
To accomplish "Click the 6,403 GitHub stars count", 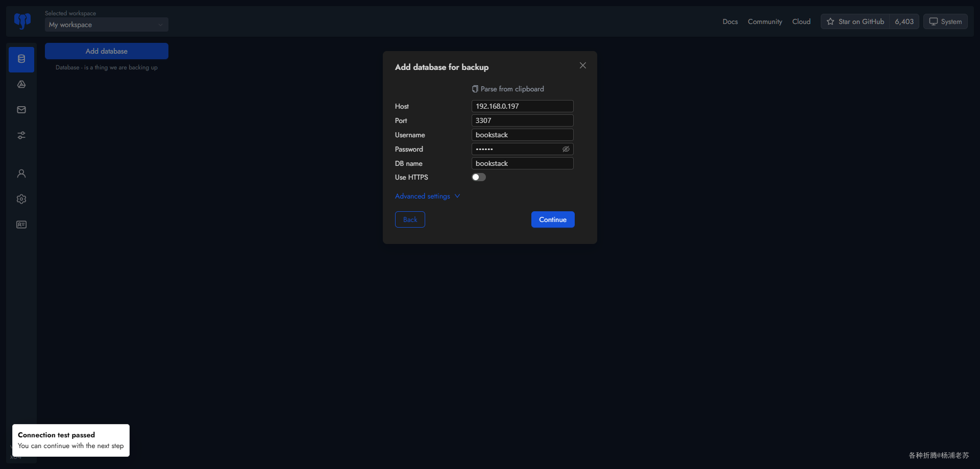I will (904, 21).
